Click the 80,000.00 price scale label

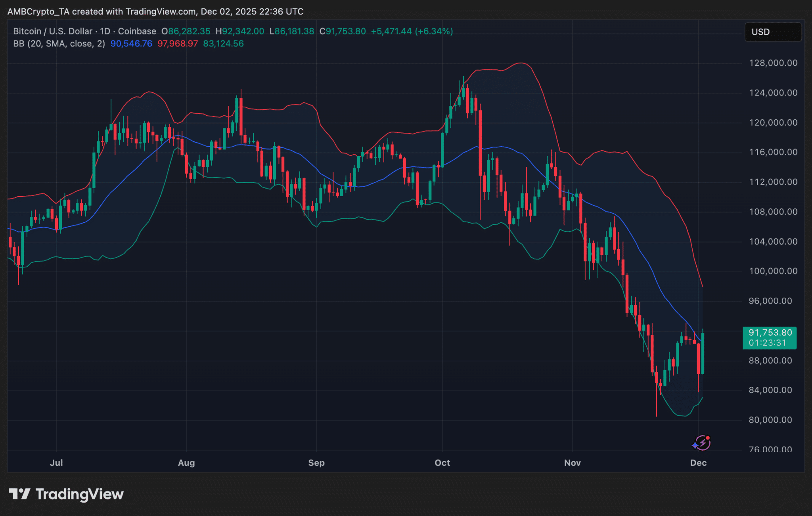pyautogui.click(x=770, y=420)
